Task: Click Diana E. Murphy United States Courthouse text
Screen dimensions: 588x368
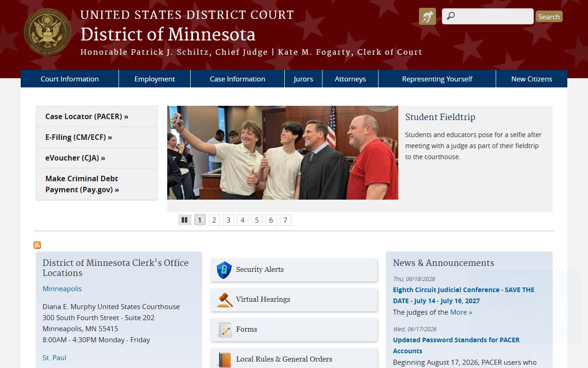Action: pos(111,306)
